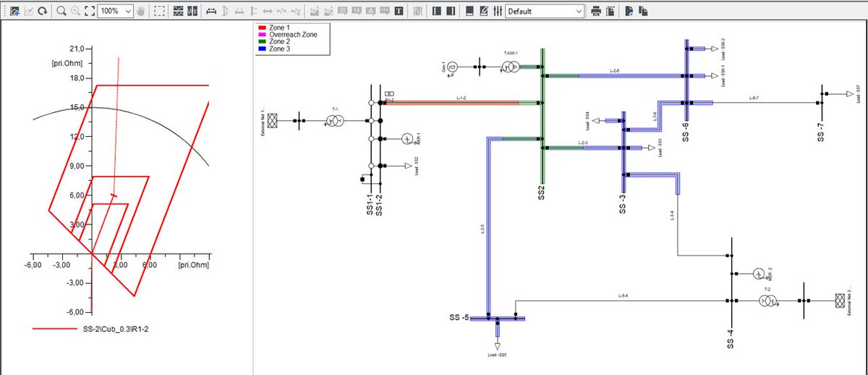Viewport: 868px width, 375px height.
Task: Click the Load -SS5 label
Action: 497,355
